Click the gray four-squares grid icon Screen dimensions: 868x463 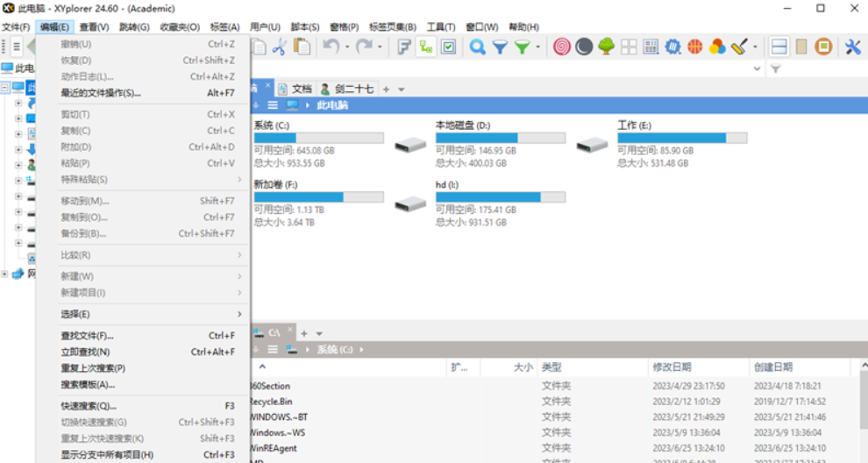point(629,47)
